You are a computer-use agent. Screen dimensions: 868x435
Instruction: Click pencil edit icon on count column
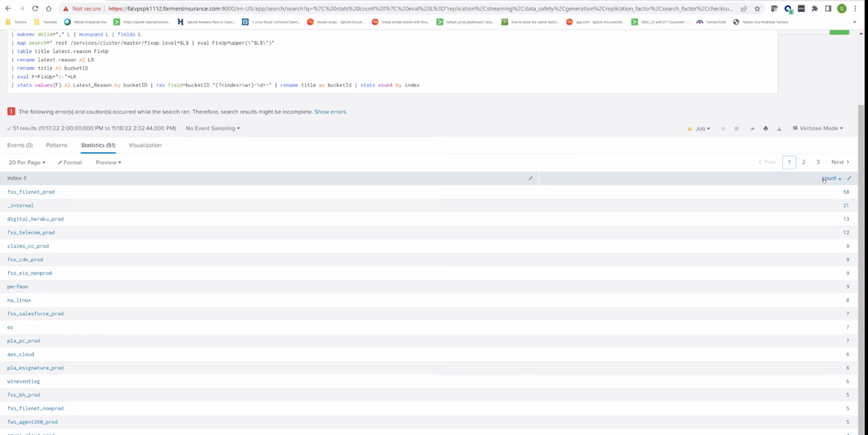click(x=849, y=178)
